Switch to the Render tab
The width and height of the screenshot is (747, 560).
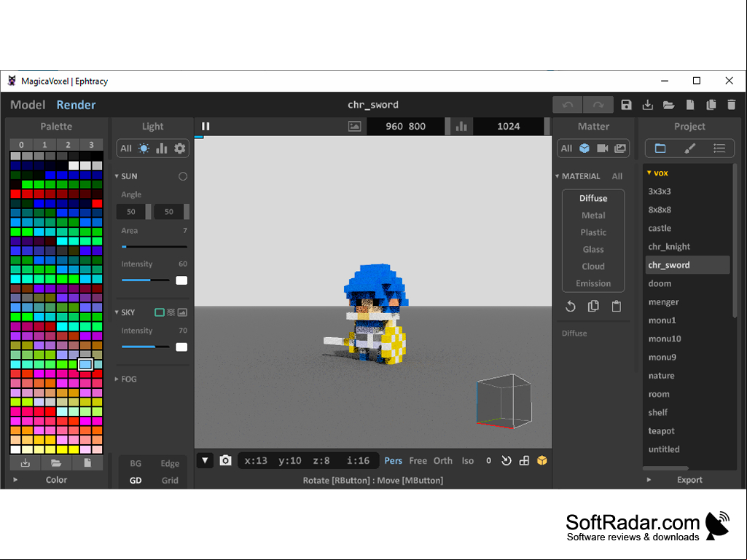coord(76,105)
